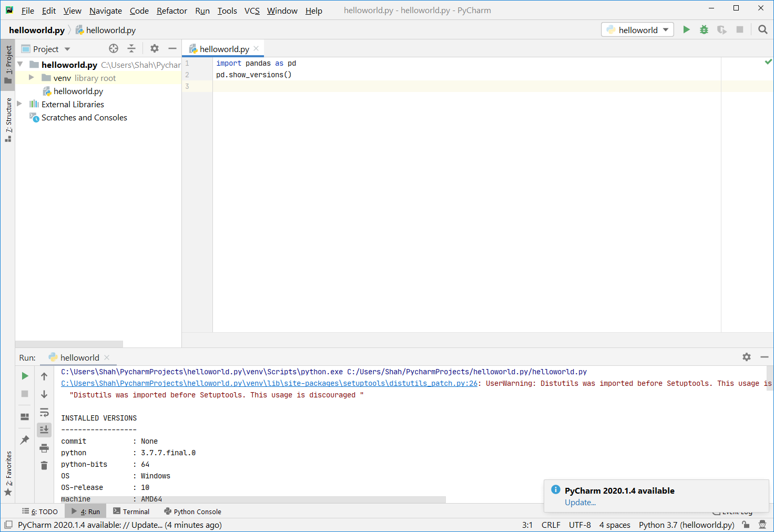Toggle the 1: Project side tab
Viewport: 774px width, 532px height.
point(8,65)
